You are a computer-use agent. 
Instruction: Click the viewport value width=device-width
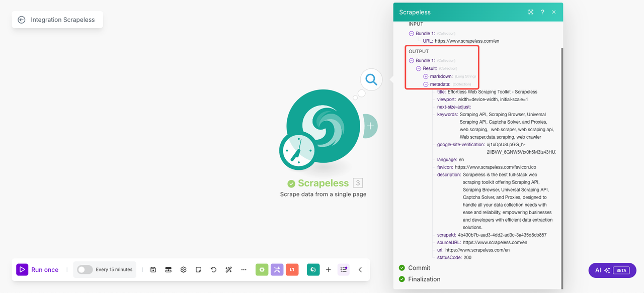pos(493,100)
